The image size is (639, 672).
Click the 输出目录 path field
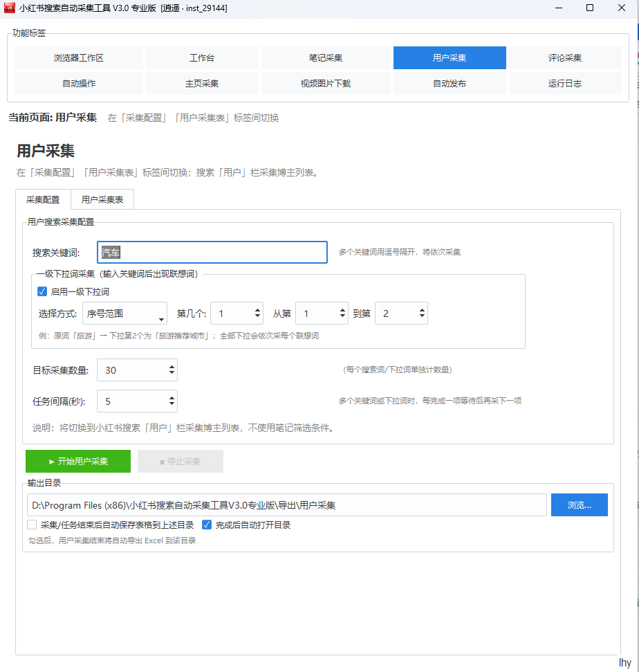tap(286, 505)
